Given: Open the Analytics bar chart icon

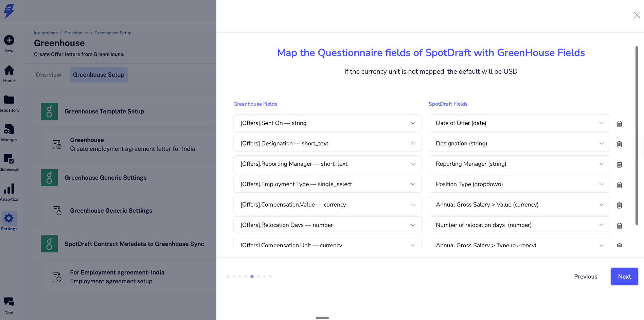Looking at the screenshot, I should pyautogui.click(x=9, y=189).
